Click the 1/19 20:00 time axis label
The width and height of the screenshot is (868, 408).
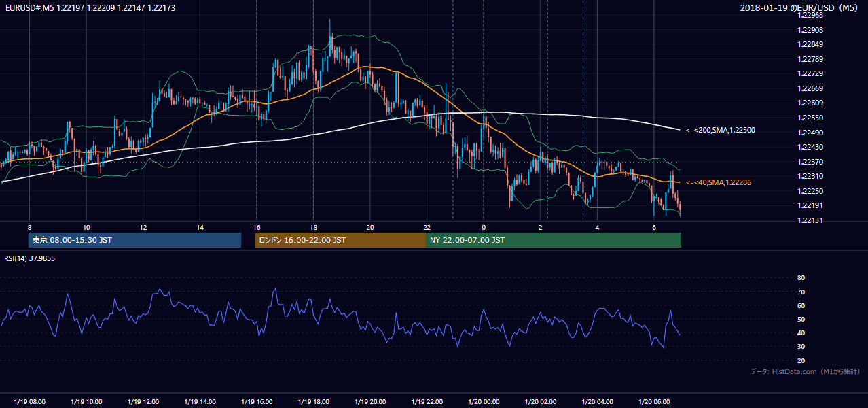click(370, 402)
